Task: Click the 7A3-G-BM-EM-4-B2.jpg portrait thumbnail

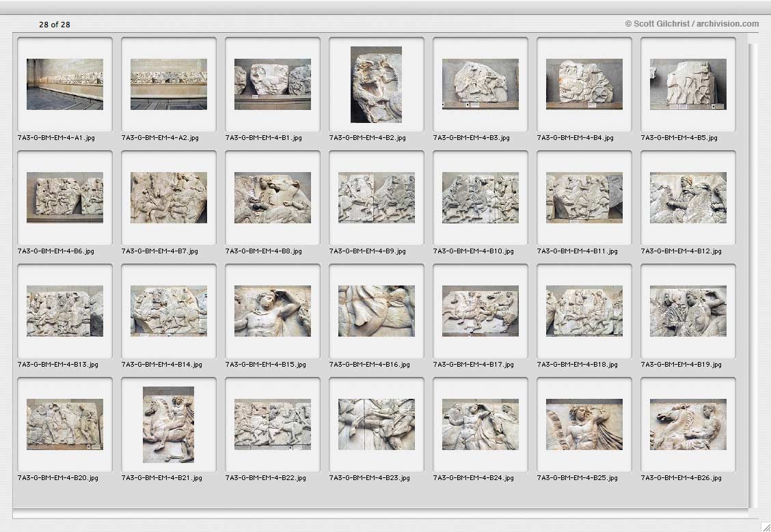Action: pos(376,85)
